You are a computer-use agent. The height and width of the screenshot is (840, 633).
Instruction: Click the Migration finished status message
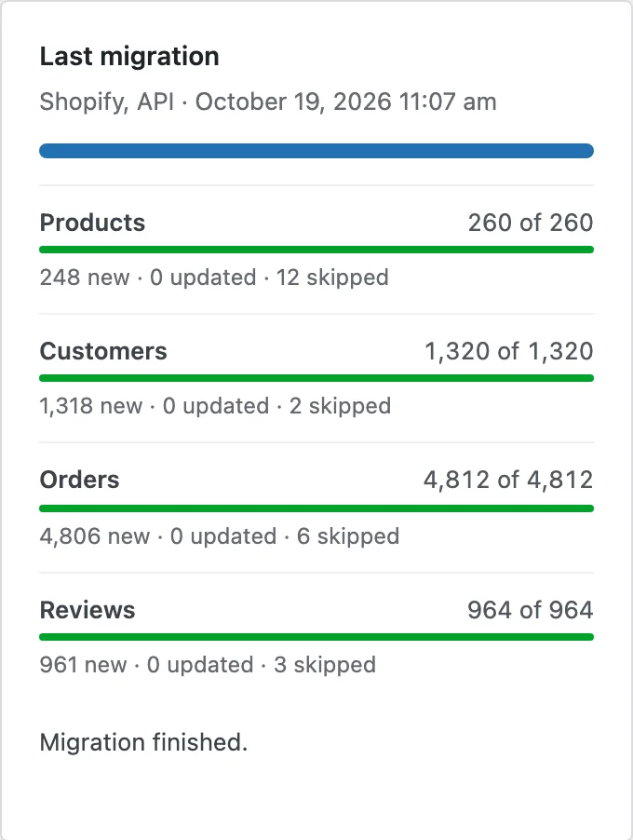(x=143, y=742)
